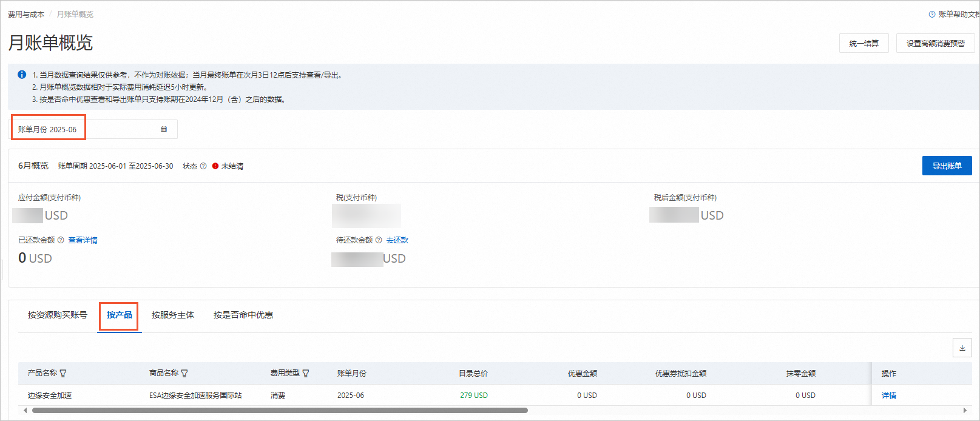
Task: Click the red 未结清 status indicator icon
Action: pyautogui.click(x=215, y=166)
